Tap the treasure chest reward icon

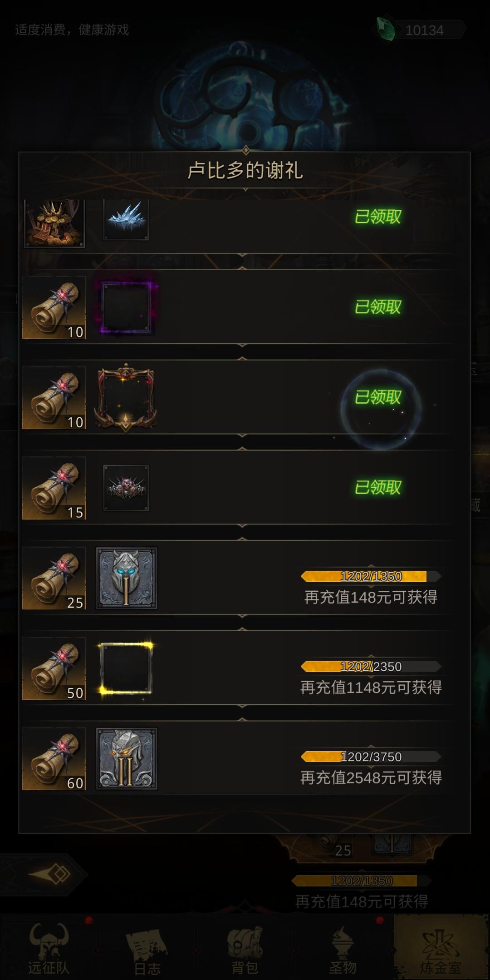tap(54, 223)
